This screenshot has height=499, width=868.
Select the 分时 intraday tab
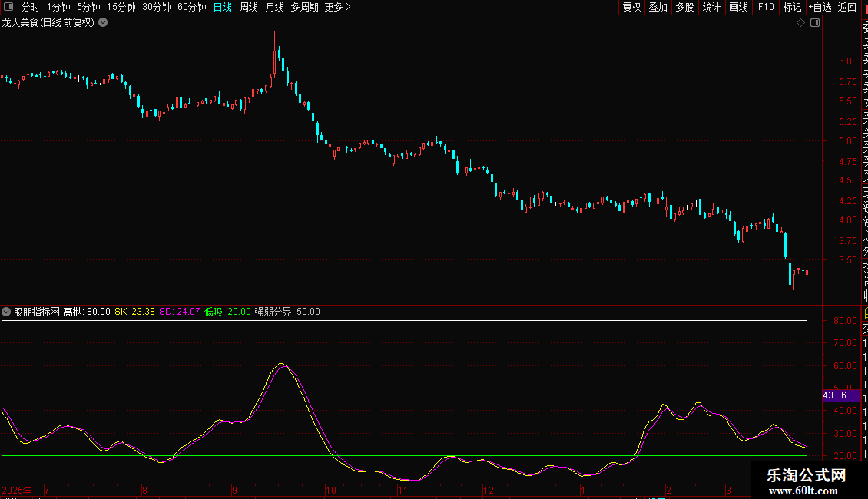point(30,7)
